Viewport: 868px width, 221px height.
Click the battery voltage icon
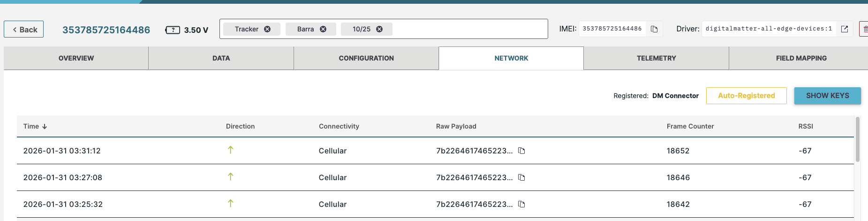(173, 30)
